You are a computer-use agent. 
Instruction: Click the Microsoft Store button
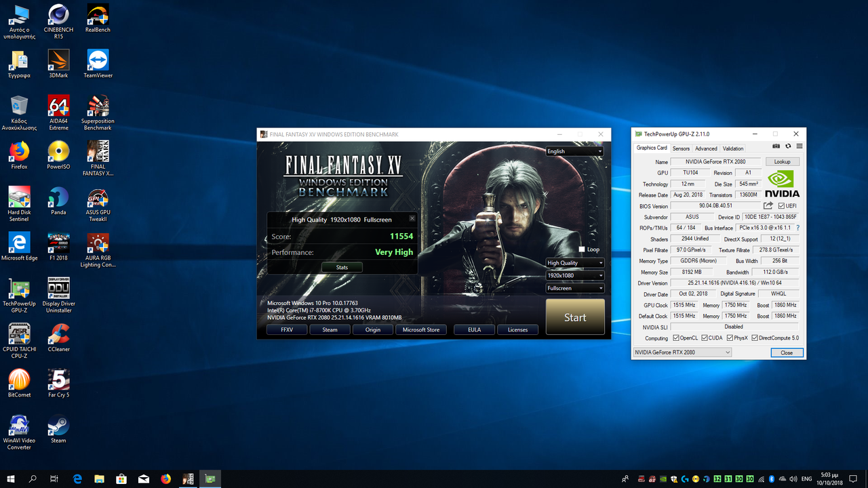(421, 330)
